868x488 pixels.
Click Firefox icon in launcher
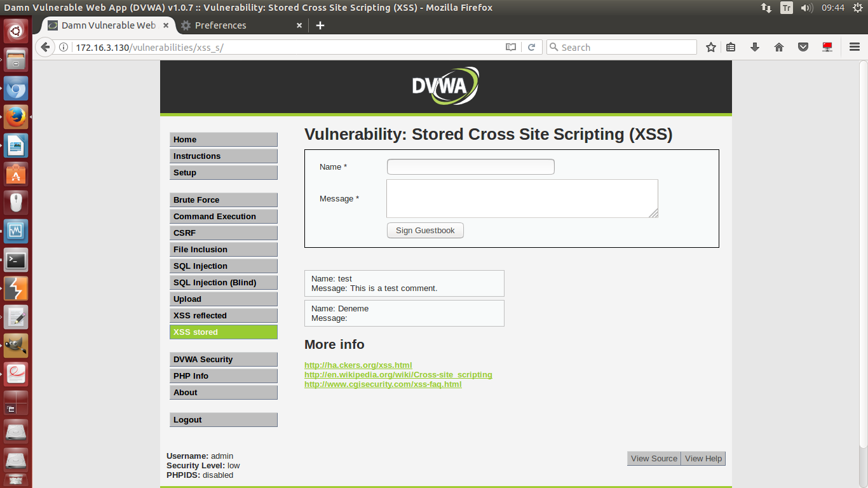point(16,117)
